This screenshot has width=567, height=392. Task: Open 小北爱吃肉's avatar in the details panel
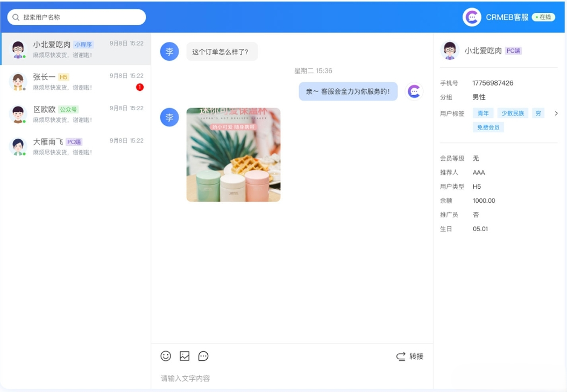coord(451,50)
